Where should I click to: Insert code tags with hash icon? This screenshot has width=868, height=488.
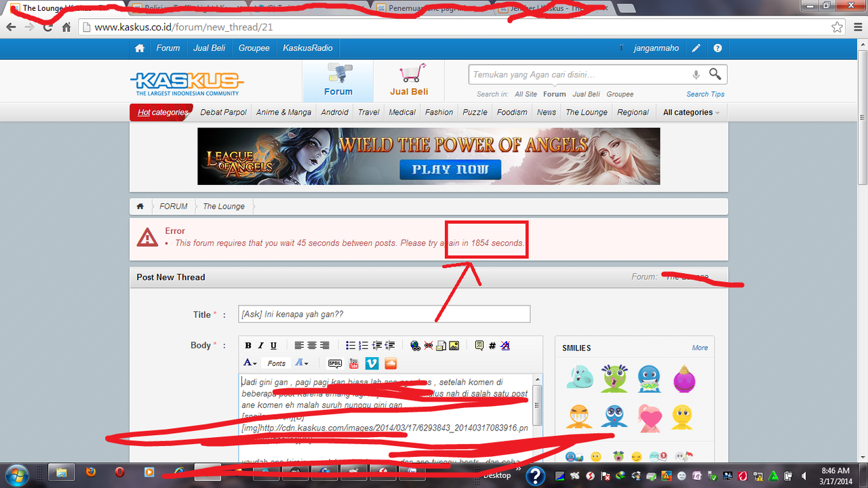click(x=492, y=346)
